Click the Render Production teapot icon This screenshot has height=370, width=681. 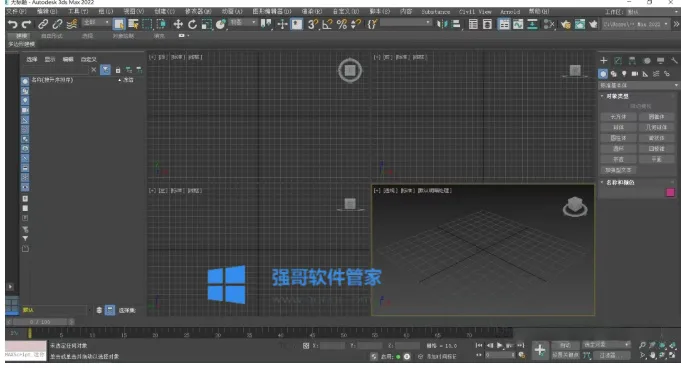click(x=593, y=24)
